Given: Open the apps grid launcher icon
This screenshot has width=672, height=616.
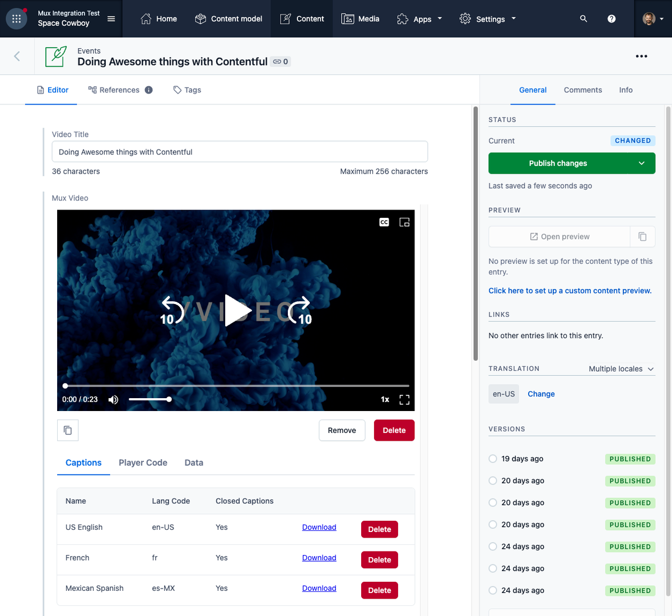Looking at the screenshot, I should point(16,18).
